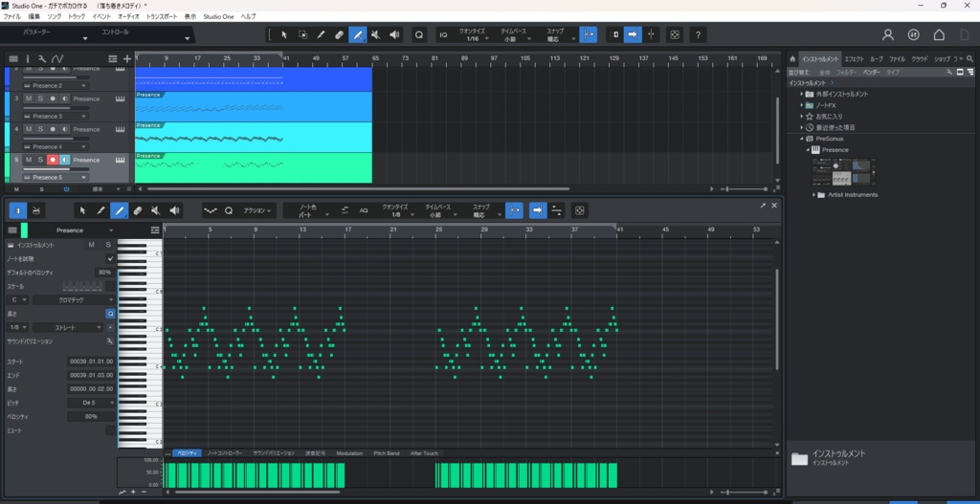980x504 pixels.
Task: Select the Pitch Bend lane tab
Action: [x=387, y=453]
